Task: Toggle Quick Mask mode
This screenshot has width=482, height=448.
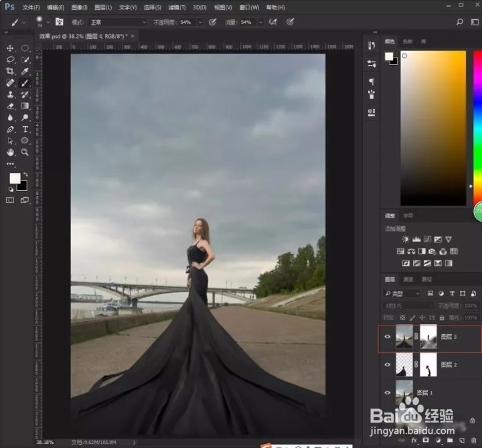Action: [x=10, y=200]
